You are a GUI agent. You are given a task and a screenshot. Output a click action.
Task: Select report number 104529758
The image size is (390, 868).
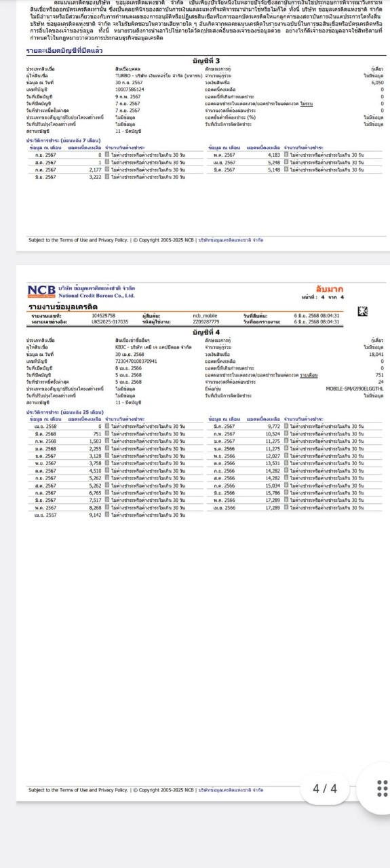[x=103, y=315]
